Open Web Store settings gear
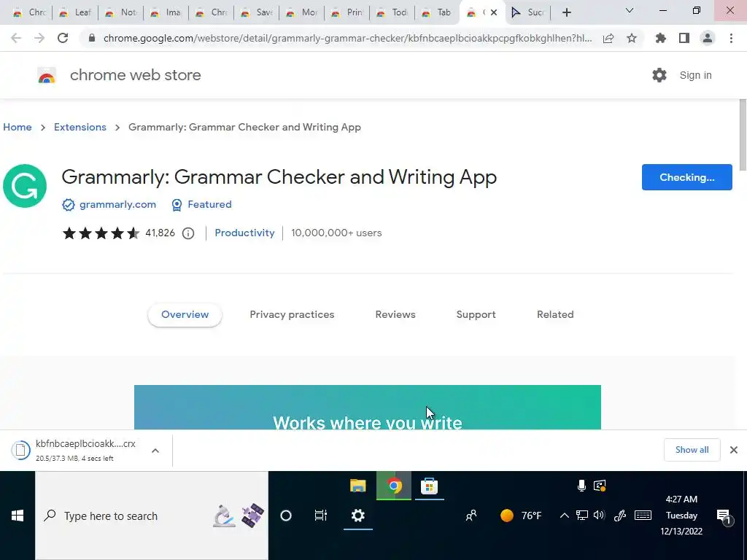The width and height of the screenshot is (747, 560). 659,75
